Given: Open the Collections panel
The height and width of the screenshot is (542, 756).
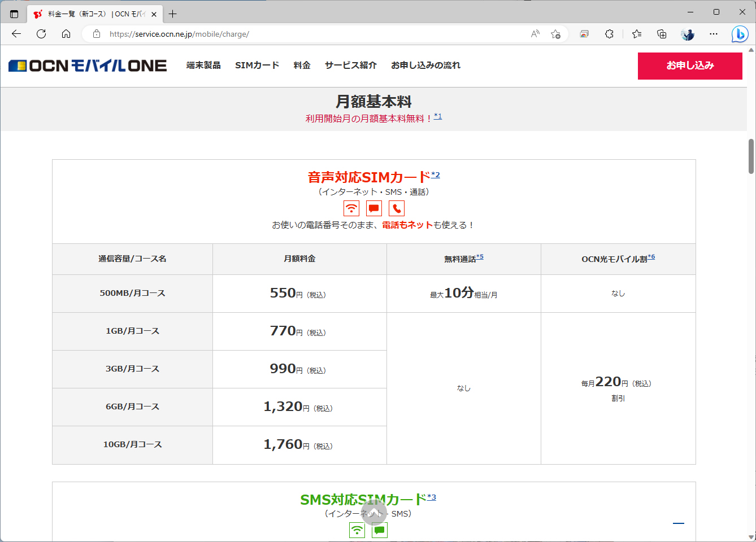Looking at the screenshot, I should click(x=662, y=34).
